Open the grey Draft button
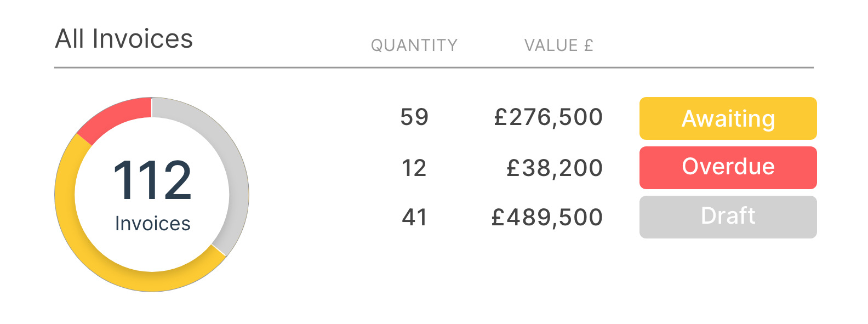This screenshot has height=324, width=868. pyautogui.click(x=728, y=217)
